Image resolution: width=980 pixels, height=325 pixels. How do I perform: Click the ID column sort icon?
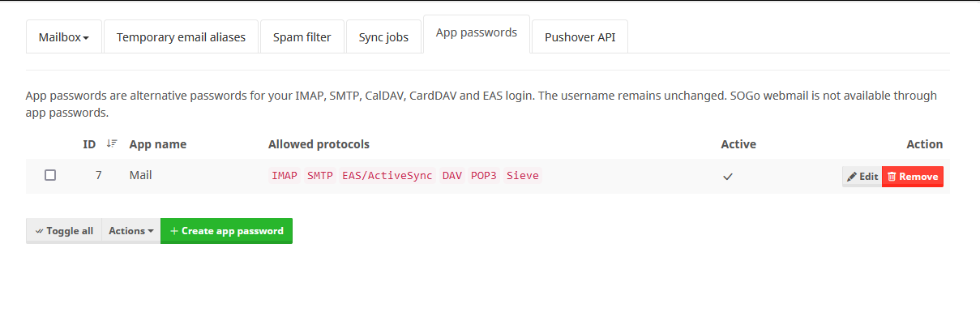(112, 144)
